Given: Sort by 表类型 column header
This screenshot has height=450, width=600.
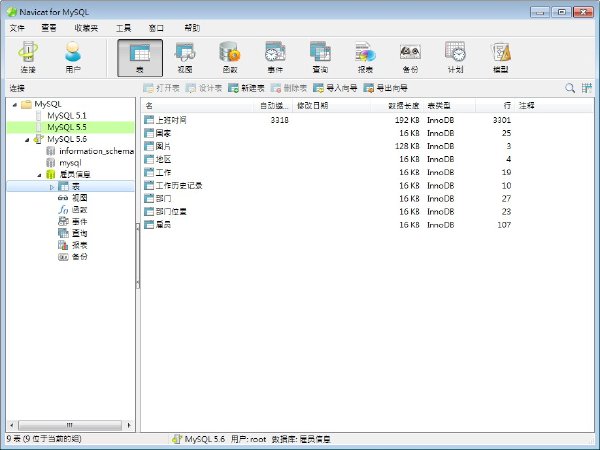Looking at the screenshot, I should coord(449,106).
